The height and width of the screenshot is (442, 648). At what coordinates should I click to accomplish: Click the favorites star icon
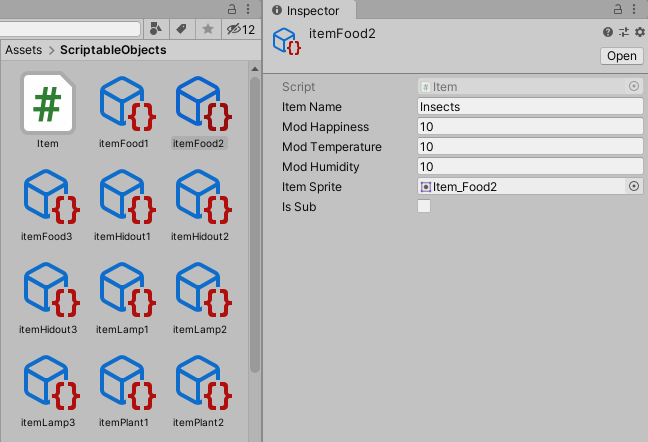point(208,29)
